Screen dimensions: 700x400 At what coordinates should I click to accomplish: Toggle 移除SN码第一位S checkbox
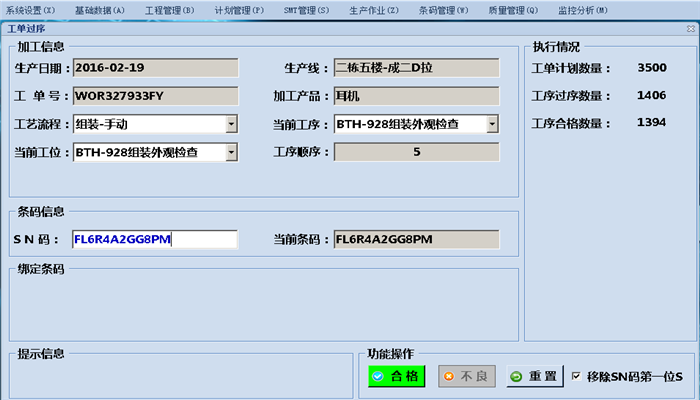tap(576, 376)
